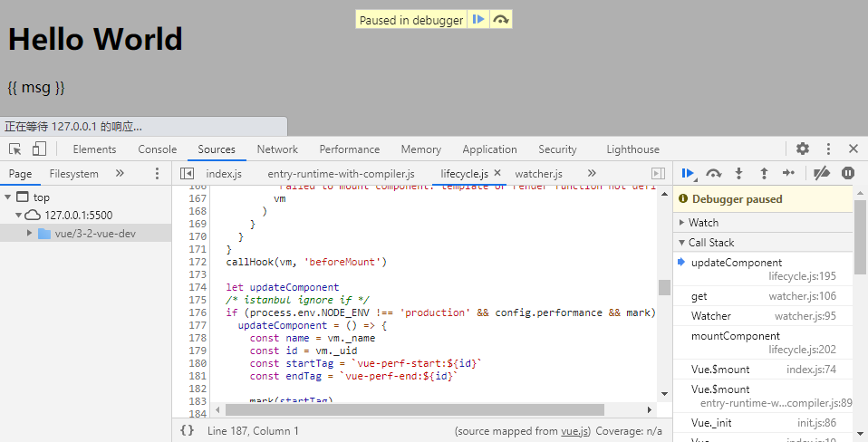Show more open editor tabs
The width and height of the screenshot is (868, 442).
click(x=592, y=173)
